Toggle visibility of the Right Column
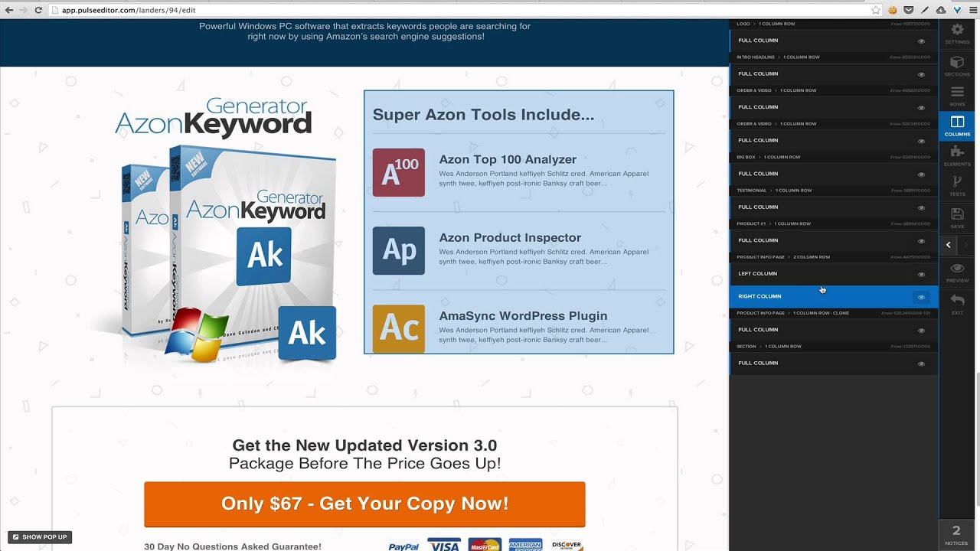Screen dimensions: 980x551 [x=921, y=297]
